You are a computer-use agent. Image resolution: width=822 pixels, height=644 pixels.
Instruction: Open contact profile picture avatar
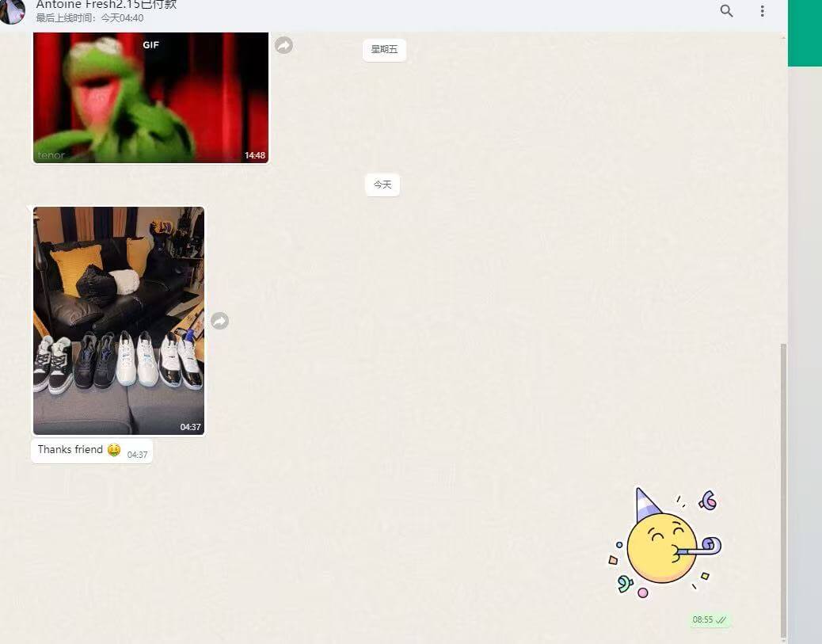[x=12, y=12]
